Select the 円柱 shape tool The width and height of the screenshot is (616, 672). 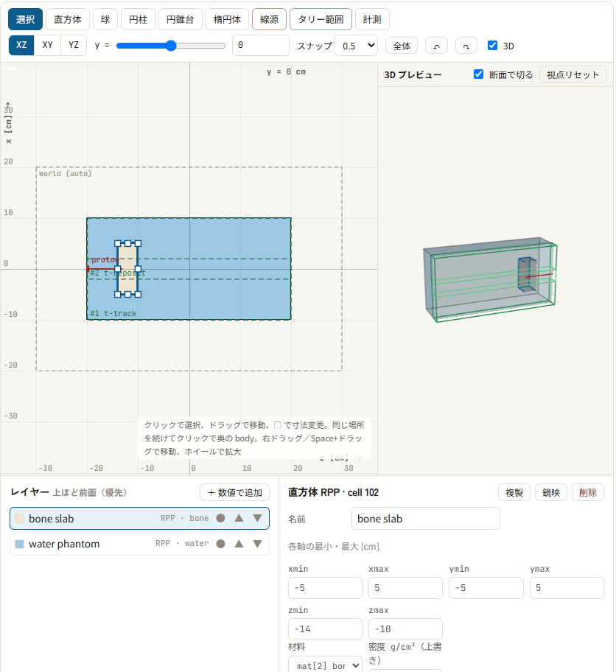(x=138, y=19)
